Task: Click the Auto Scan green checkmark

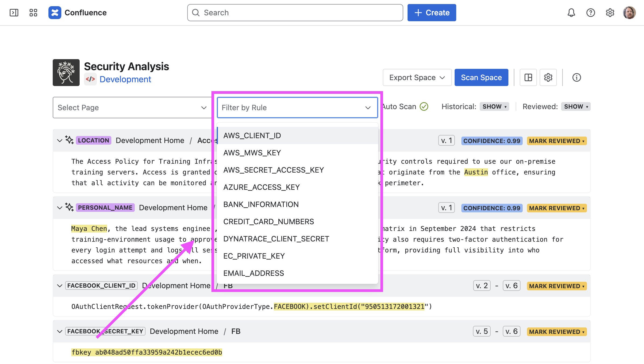Action: (424, 107)
